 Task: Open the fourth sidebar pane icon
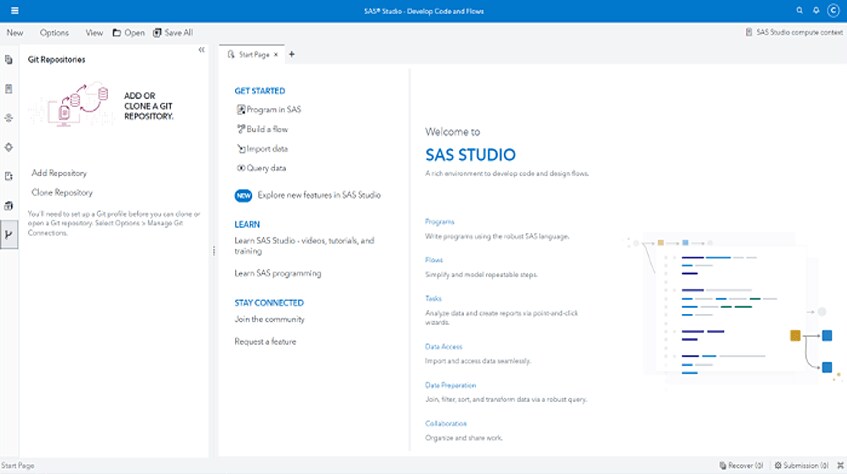tap(9, 147)
